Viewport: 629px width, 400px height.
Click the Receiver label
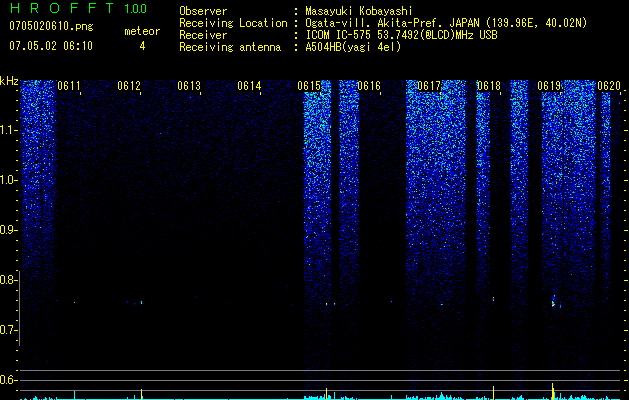click(203, 35)
